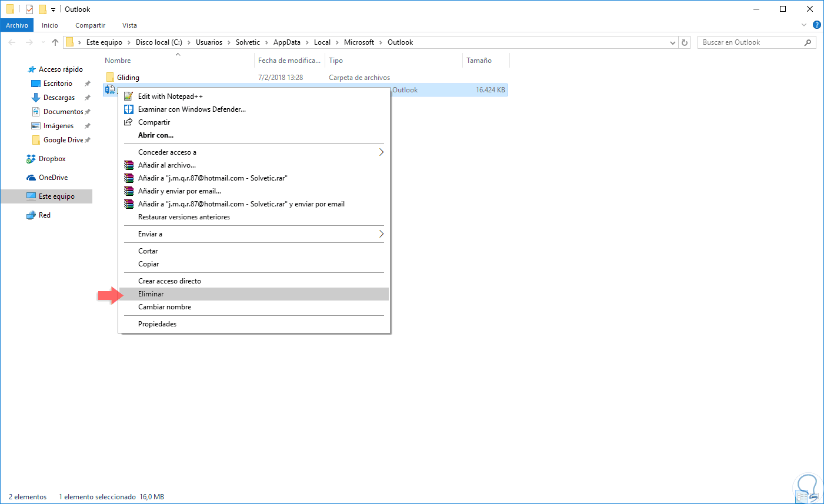Navigate to Local in the address bar

click(322, 42)
